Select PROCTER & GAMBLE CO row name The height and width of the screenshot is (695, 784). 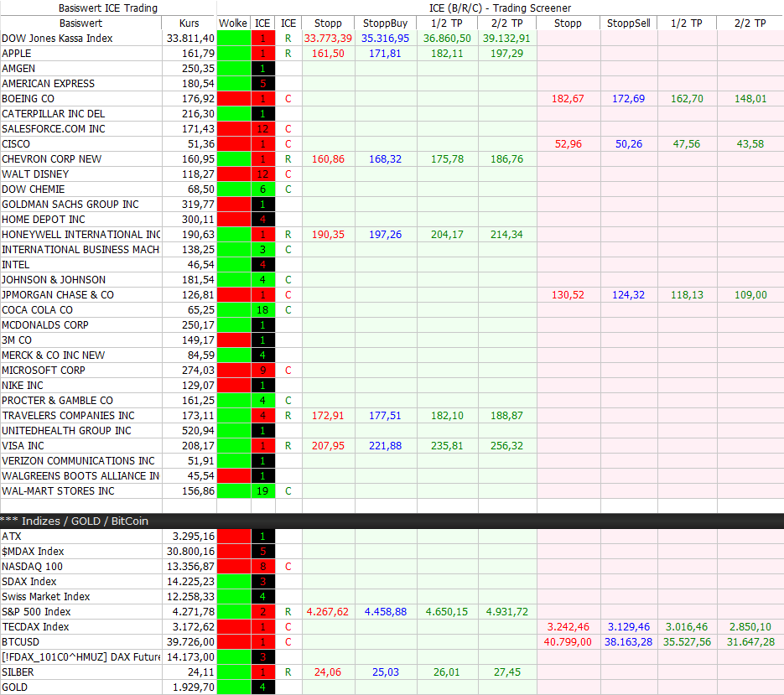[x=58, y=401]
